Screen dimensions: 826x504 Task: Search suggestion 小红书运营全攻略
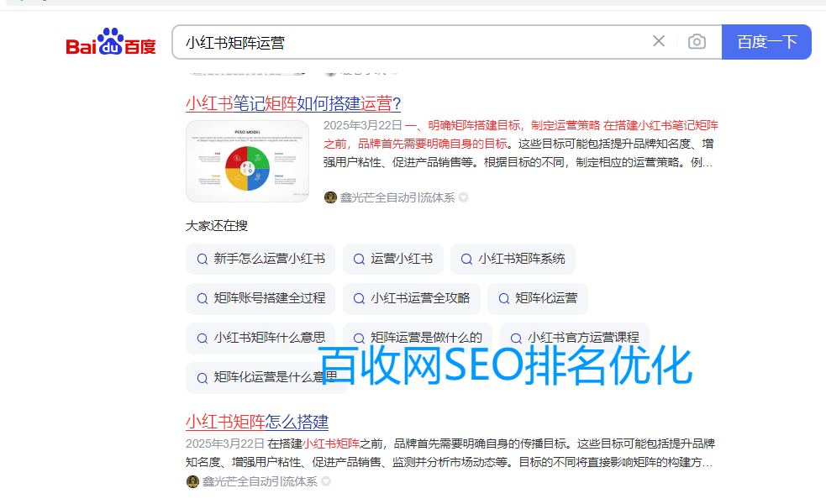click(x=412, y=298)
